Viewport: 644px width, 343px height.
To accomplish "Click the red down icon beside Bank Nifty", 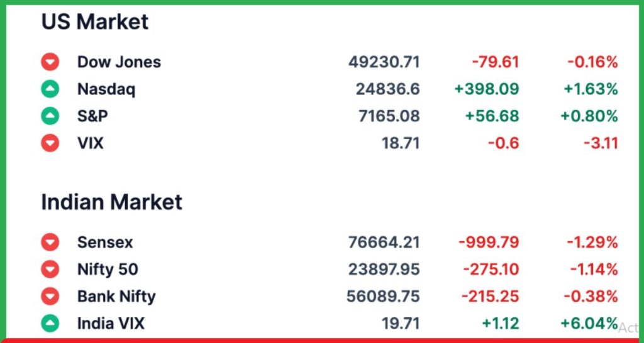I will tap(50, 297).
